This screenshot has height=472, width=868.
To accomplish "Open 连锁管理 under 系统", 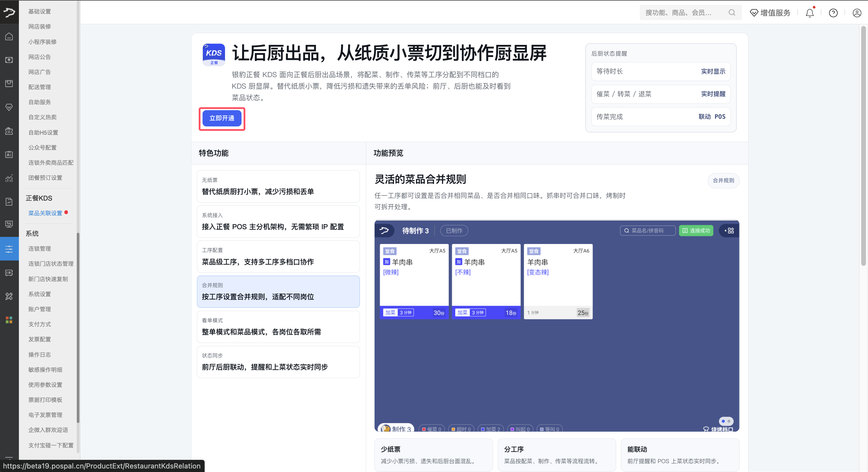I will click(40, 248).
